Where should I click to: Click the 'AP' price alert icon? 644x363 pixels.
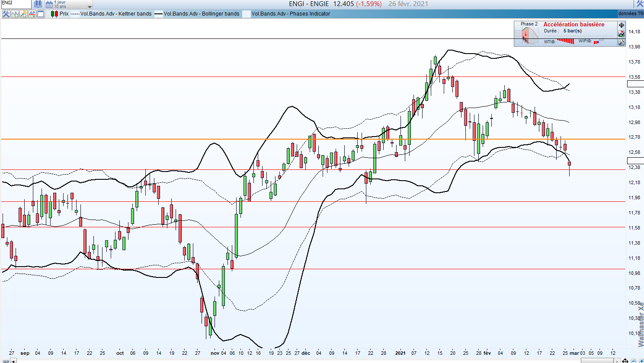(32, 14)
